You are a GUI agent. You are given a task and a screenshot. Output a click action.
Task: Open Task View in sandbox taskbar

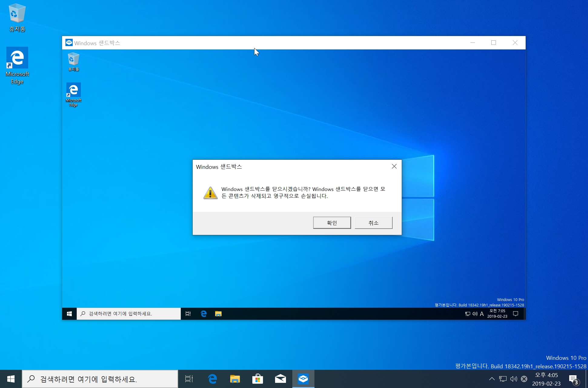[x=188, y=314]
